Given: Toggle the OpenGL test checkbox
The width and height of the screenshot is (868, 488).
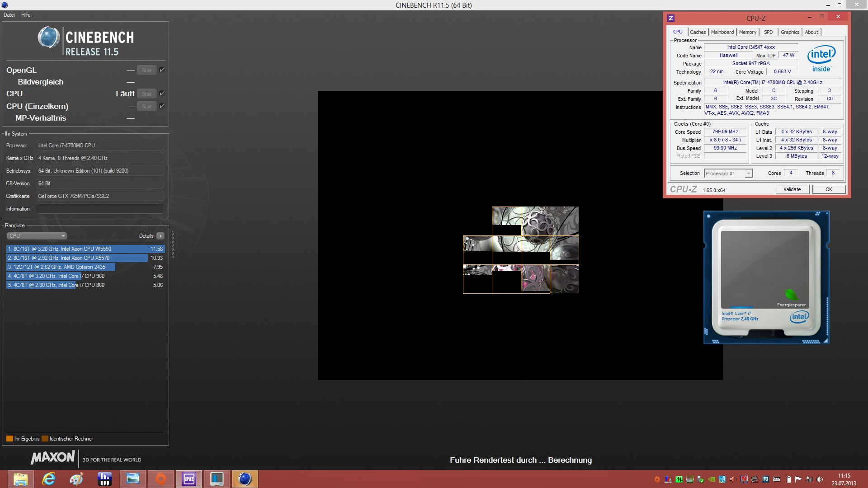Looking at the screenshot, I should 162,70.
